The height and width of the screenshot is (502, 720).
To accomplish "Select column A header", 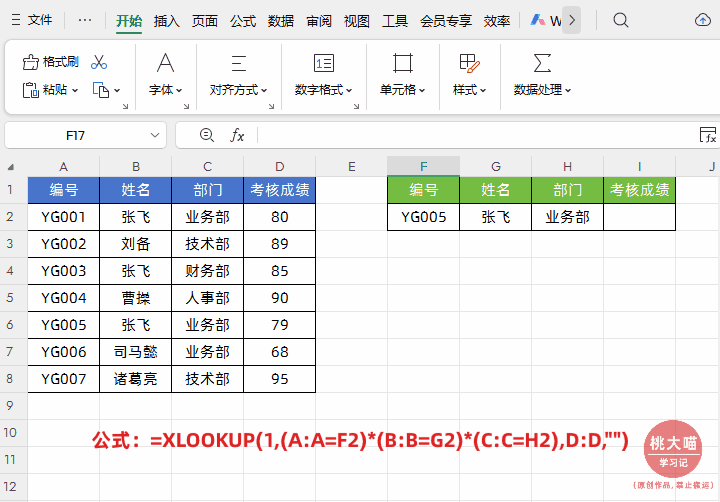I will [63, 166].
